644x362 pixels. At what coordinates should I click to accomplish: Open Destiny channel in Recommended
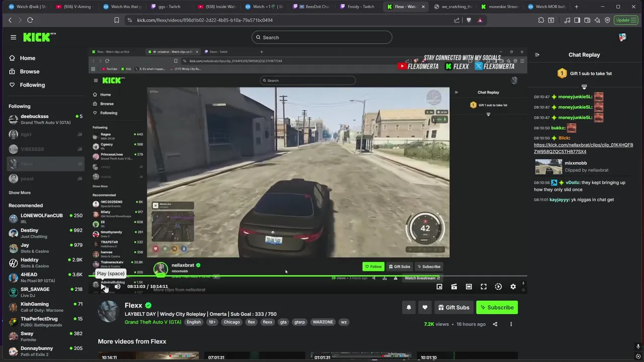[45, 233]
